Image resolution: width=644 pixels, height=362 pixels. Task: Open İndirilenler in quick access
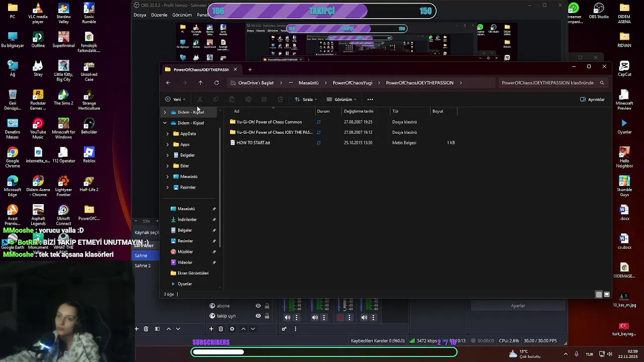tap(187, 220)
